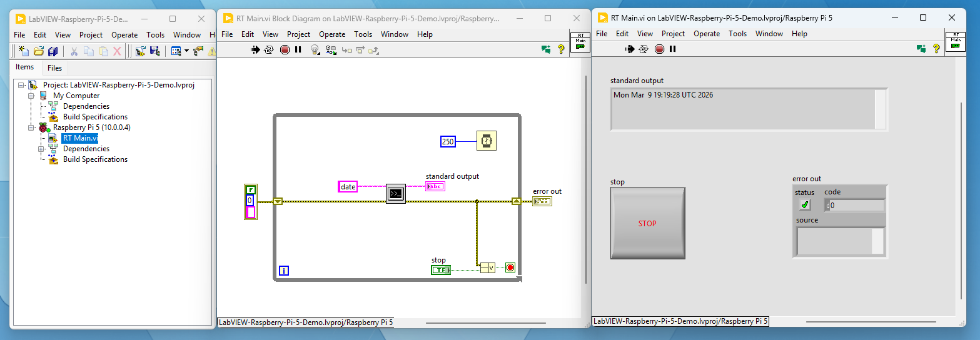Select the Wait (ms) timer node
The image size is (980, 340).
(x=486, y=141)
